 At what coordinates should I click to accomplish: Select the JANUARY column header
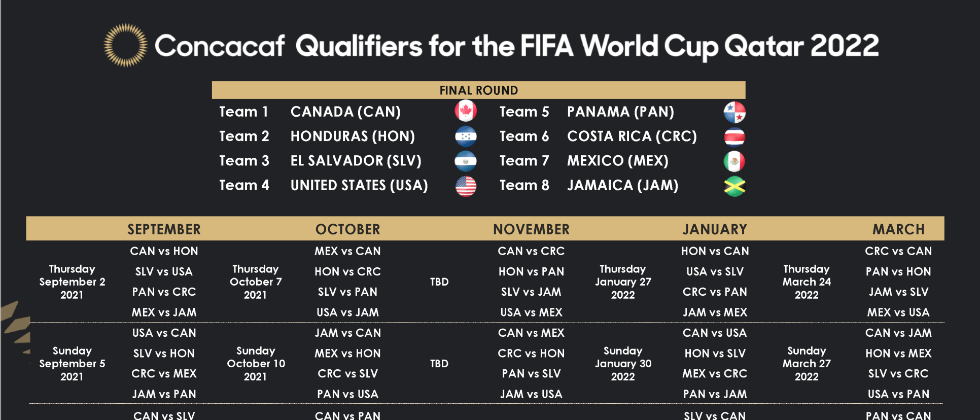click(715, 229)
